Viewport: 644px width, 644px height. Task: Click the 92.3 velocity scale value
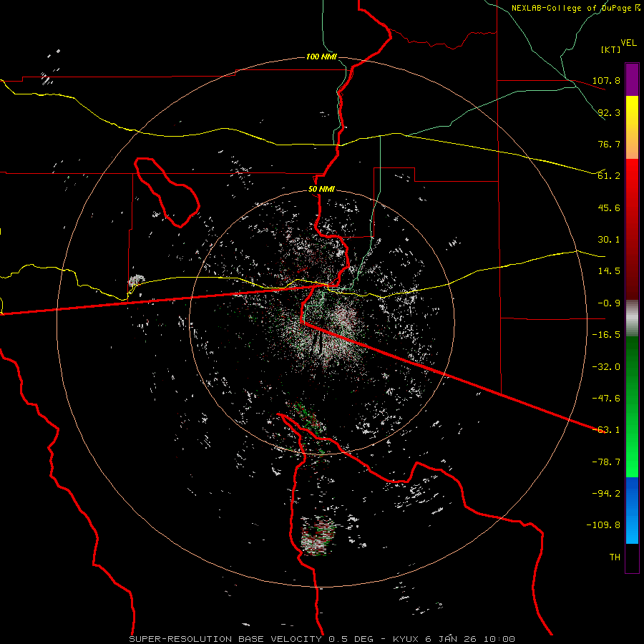click(609, 112)
